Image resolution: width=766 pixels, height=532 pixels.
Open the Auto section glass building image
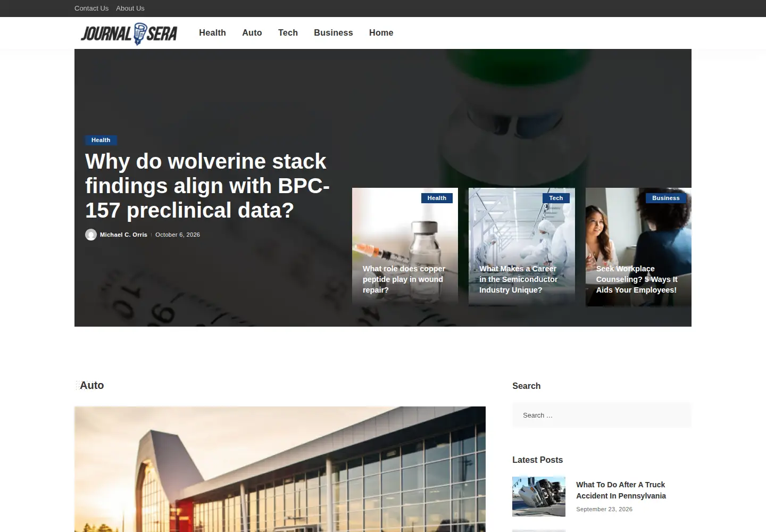(280, 469)
